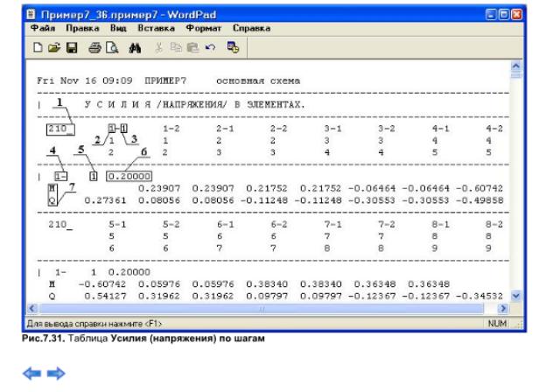Open the Файл menu
The width and height of the screenshot is (546, 392).
click(43, 28)
